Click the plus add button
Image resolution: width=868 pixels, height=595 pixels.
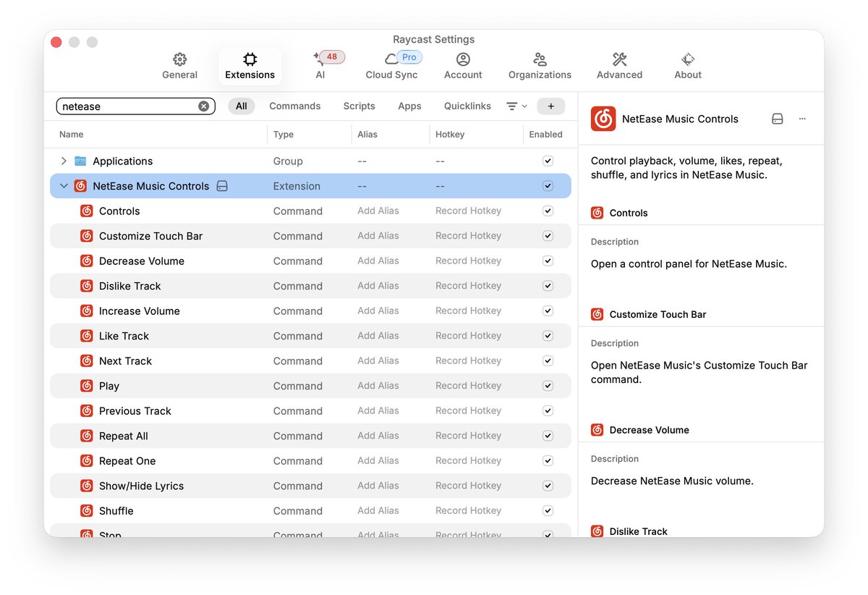pos(551,106)
